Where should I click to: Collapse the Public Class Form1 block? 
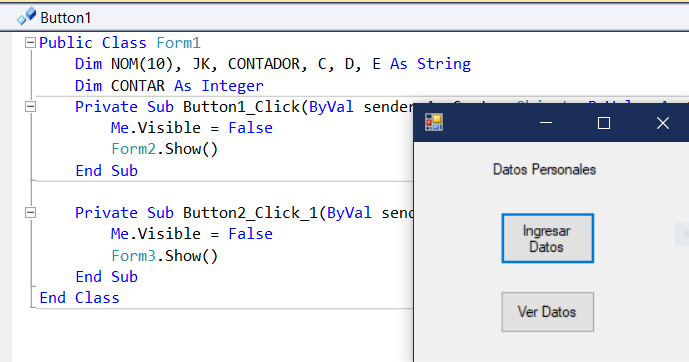tap(30, 43)
